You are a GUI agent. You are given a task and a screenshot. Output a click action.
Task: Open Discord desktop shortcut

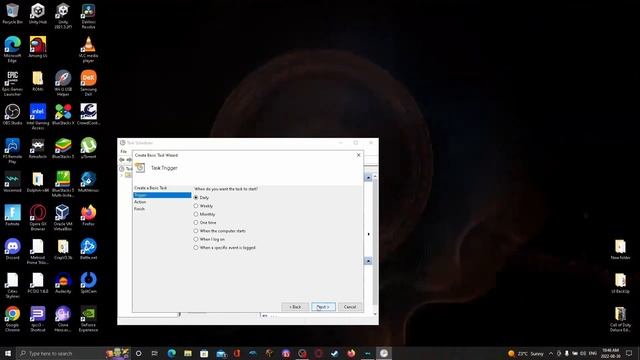(12, 249)
